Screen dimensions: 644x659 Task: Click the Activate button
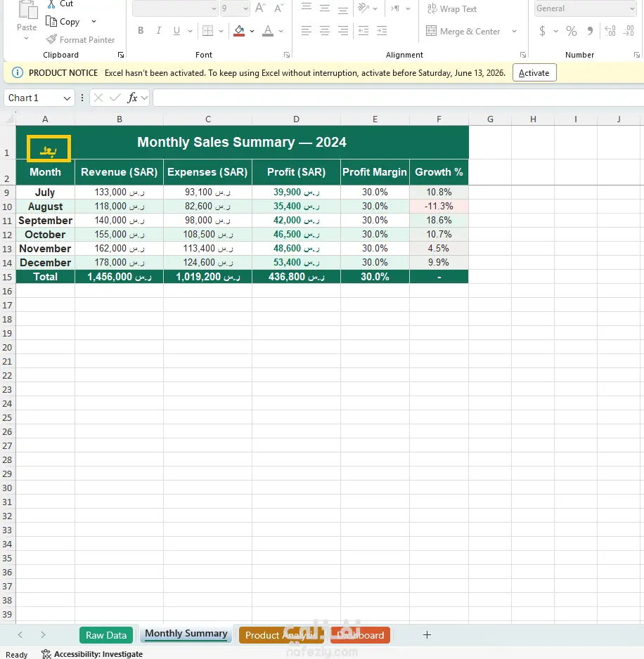(x=534, y=72)
